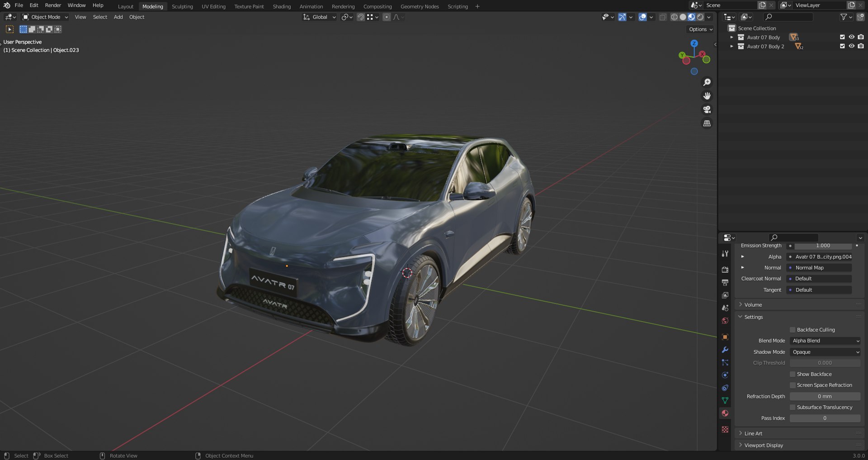Image resolution: width=868 pixels, height=460 pixels.
Task: Open the Physics properties tab
Action: click(725, 375)
